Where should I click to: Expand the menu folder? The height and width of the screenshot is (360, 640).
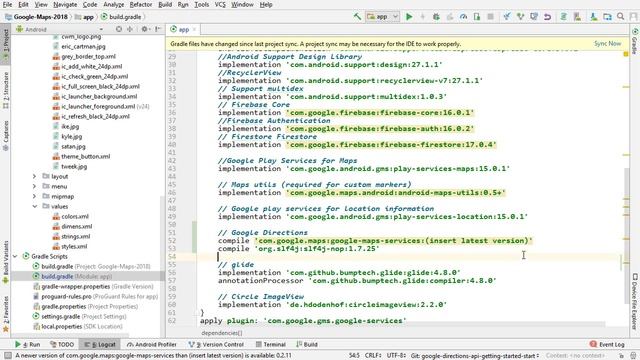click(34, 186)
